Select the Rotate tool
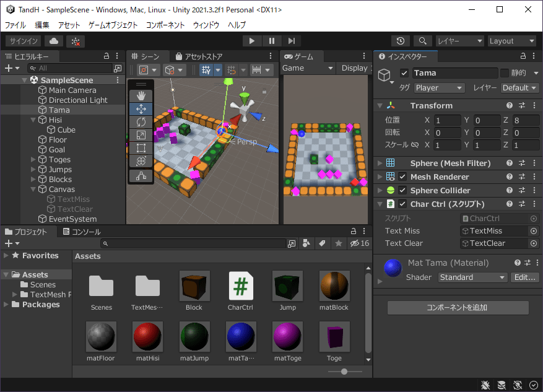543x392 pixels. [x=141, y=122]
